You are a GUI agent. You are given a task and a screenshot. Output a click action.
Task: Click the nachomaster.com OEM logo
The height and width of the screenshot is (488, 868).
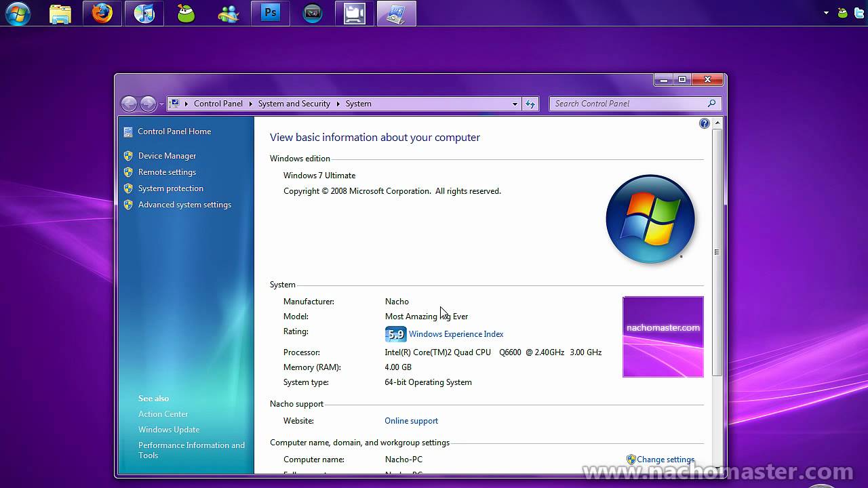pos(663,337)
